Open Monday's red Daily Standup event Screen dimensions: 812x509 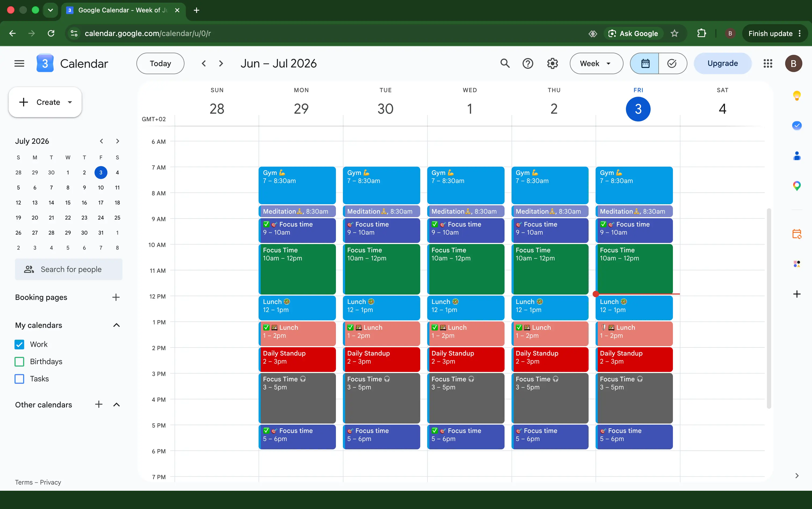click(297, 359)
